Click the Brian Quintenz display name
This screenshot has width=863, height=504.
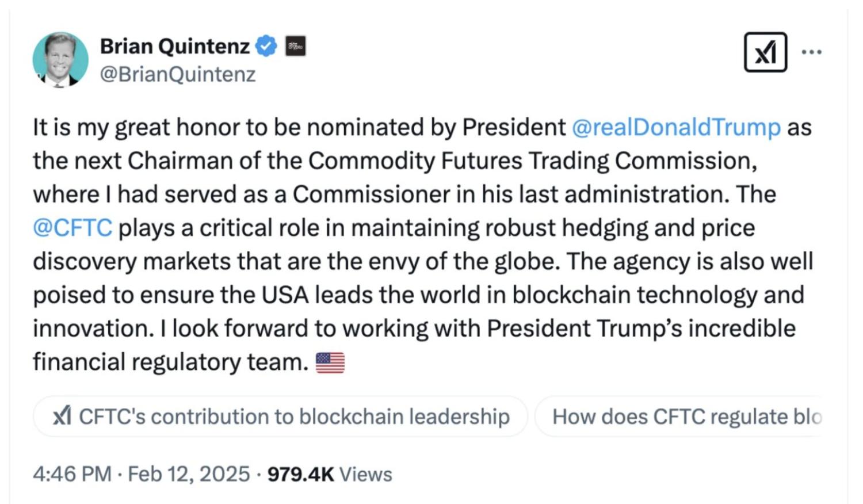175,46
